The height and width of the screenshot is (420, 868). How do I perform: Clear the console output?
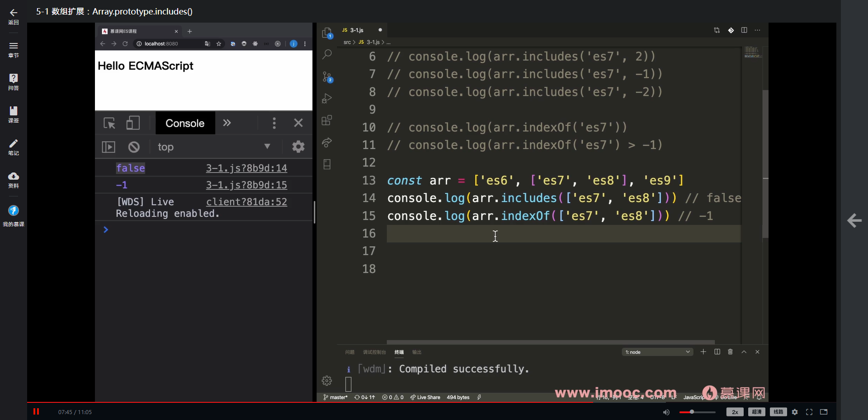tap(134, 147)
